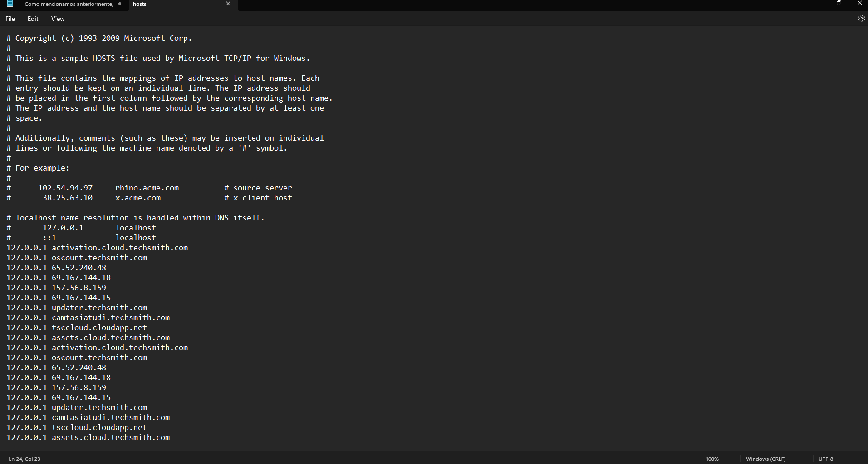Viewport: 868px width, 464px height.
Task: Place cursor on rhino.acme.com text
Action: tap(147, 188)
